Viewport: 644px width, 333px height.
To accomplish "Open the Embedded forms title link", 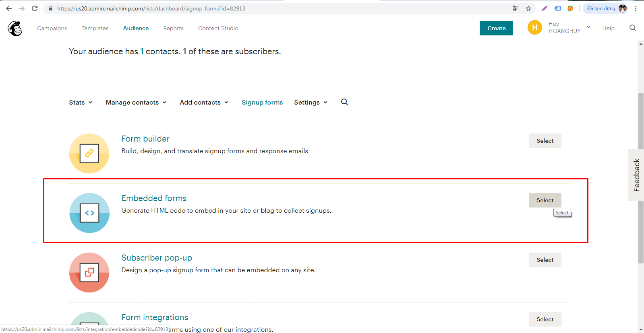I will click(154, 198).
